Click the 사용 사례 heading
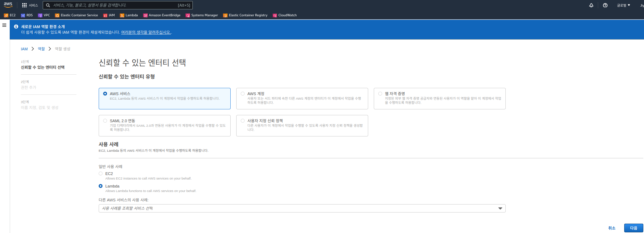This screenshot has height=233, width=644. click(x=108, y=144)
